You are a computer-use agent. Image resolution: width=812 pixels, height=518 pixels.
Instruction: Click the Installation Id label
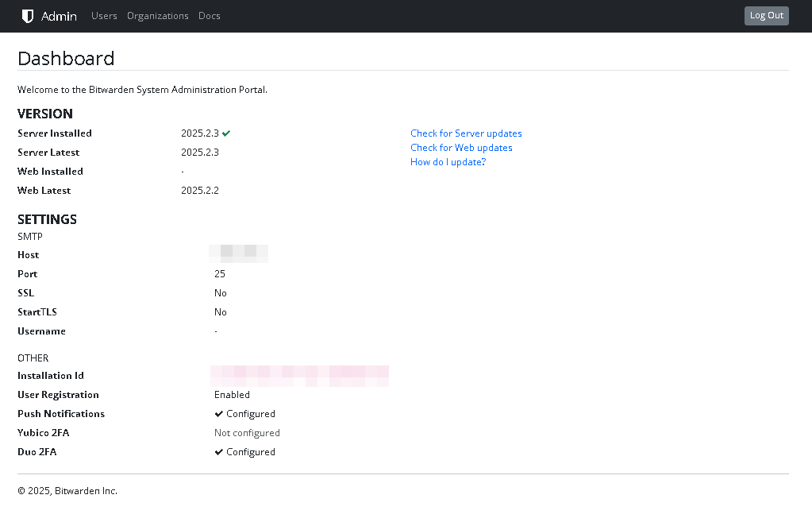[51, 376]
